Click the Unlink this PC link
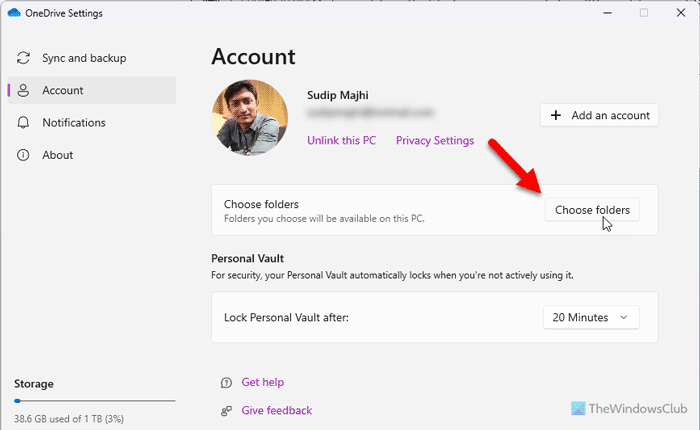 coord(341,141)
